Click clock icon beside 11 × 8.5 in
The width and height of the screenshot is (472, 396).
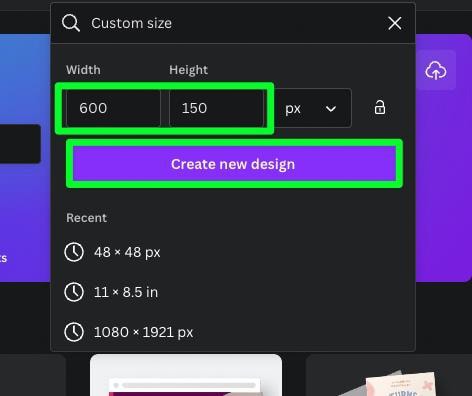pos(74,292)
